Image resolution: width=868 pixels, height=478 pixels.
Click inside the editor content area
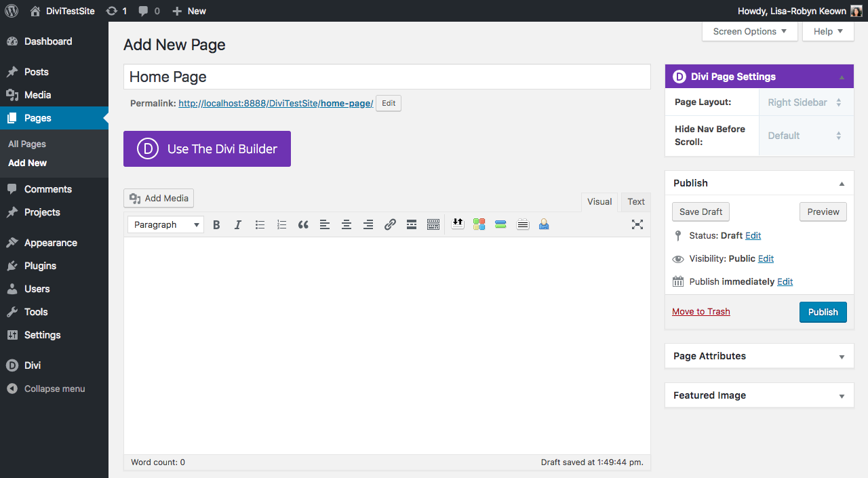[x=387, y=345]
